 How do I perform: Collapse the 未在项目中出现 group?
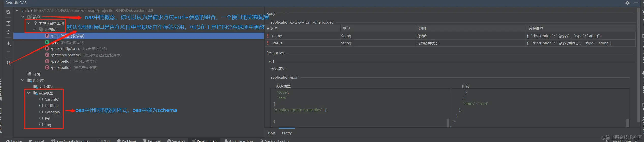[x=28, y=23]
